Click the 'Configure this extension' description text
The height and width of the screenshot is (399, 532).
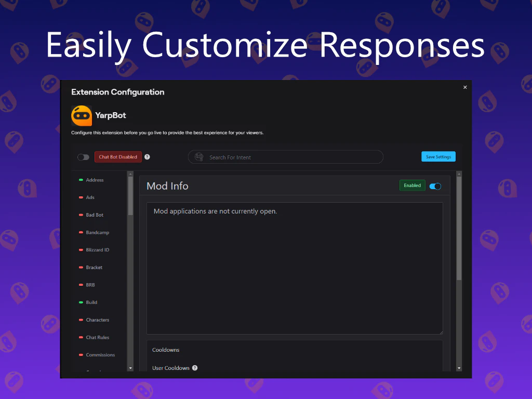click(x=167, y=132)
